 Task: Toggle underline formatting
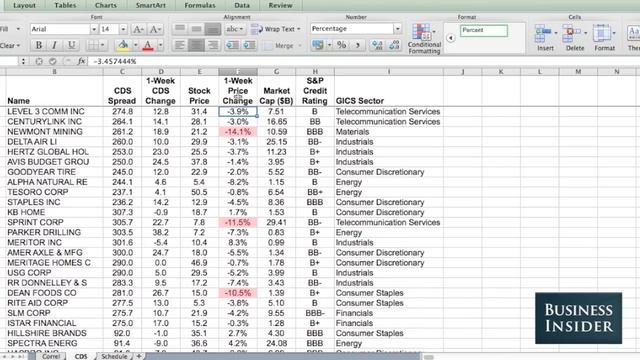(x=71, y=45)
